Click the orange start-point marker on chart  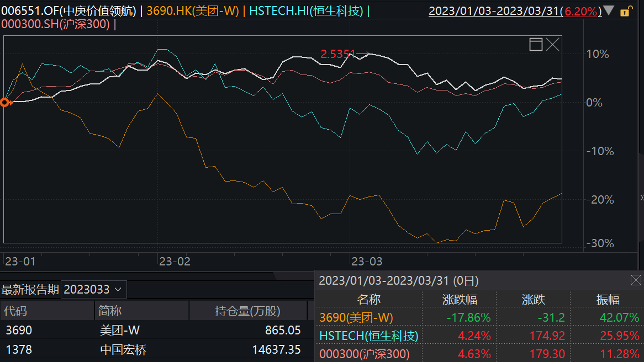click(5, 102)
